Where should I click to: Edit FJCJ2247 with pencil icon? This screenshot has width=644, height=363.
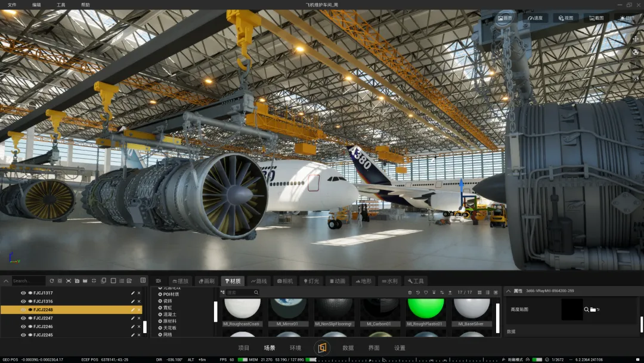point(132,318)
